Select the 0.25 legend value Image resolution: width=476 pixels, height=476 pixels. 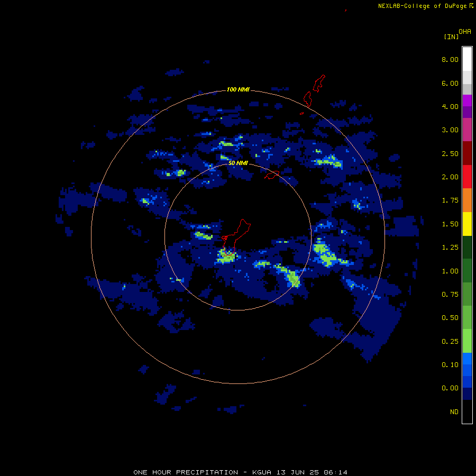tap(450, 342)
